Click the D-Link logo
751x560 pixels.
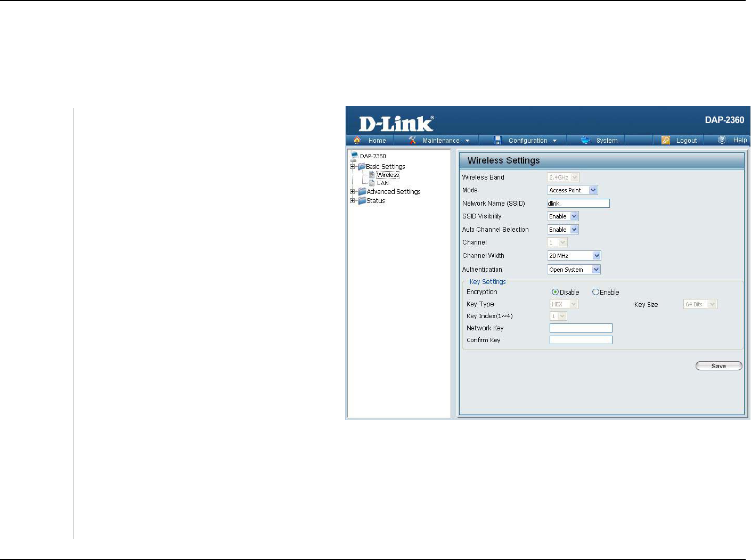click(396, 124)
